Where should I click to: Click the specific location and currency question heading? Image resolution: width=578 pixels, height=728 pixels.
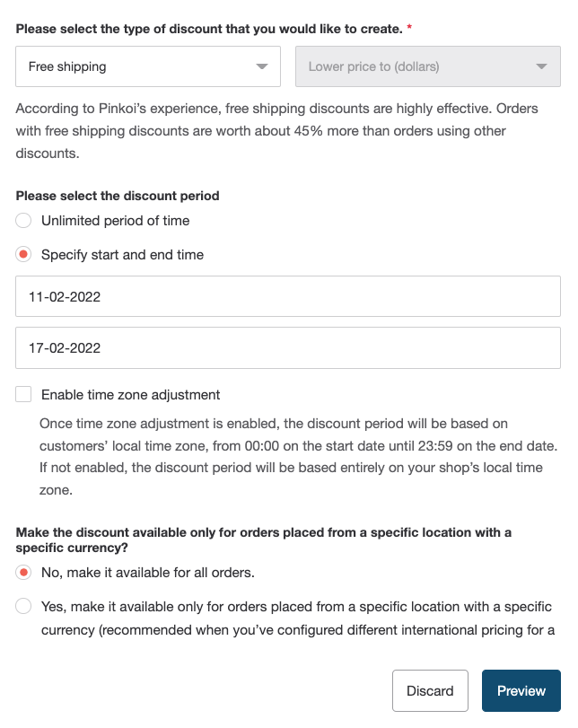point(264,539)
